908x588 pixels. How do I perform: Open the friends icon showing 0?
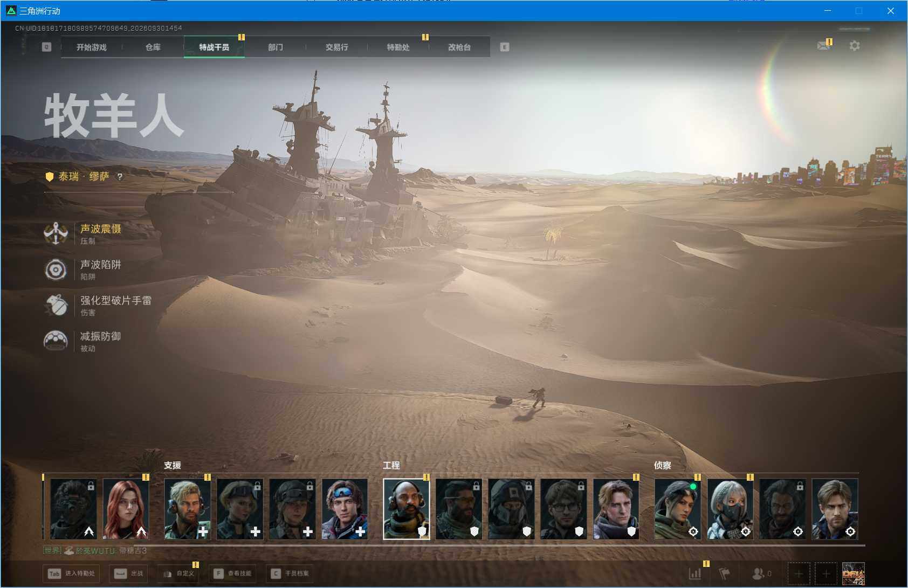pyautogui.click(x=762, y=573)
